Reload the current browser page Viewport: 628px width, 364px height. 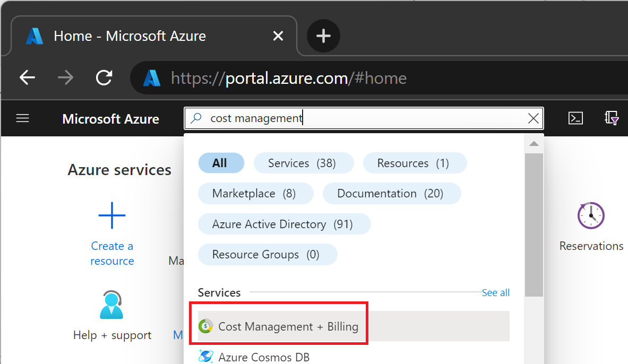pyautogui.click(x=104, y=78)
